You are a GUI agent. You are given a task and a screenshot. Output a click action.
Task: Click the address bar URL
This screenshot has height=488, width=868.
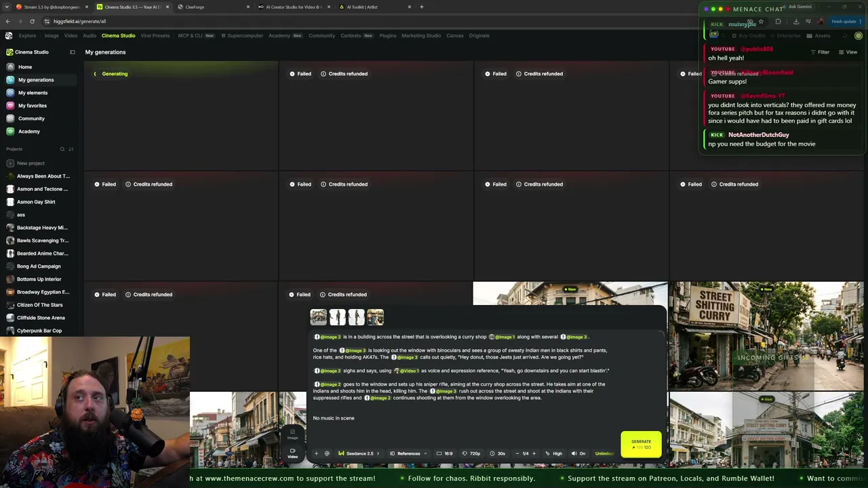79,21
